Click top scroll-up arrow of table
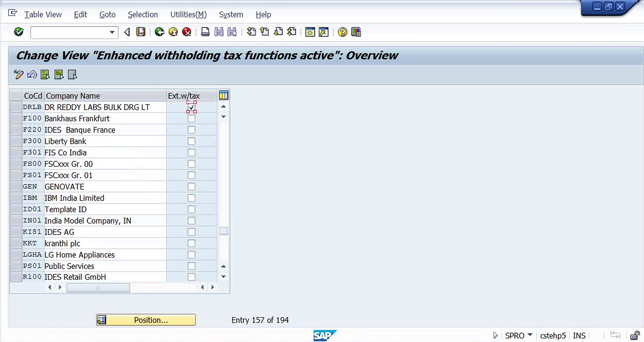 [x=224, y=107]
